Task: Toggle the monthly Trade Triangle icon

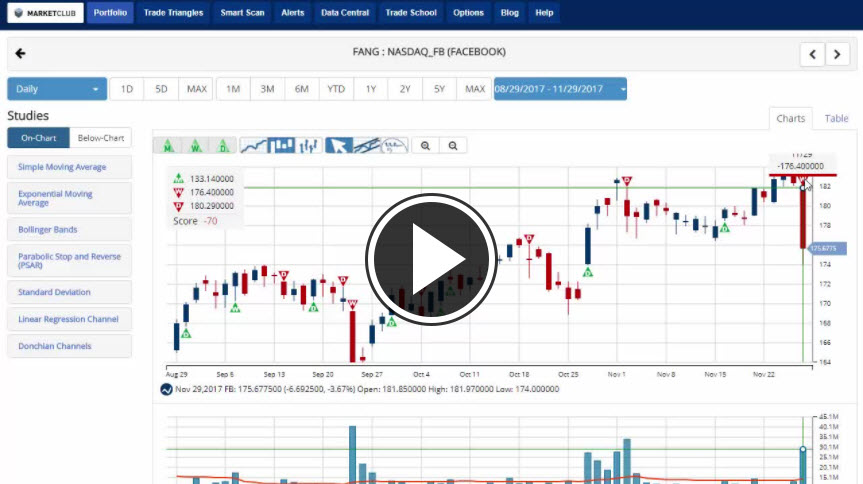Action: coord(168,146)
